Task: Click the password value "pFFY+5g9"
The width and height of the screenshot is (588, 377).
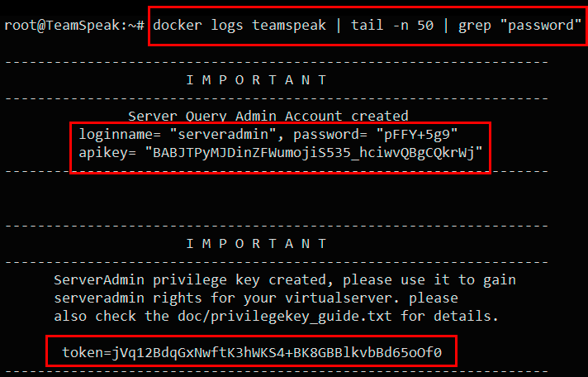Action: click(417, 133)
